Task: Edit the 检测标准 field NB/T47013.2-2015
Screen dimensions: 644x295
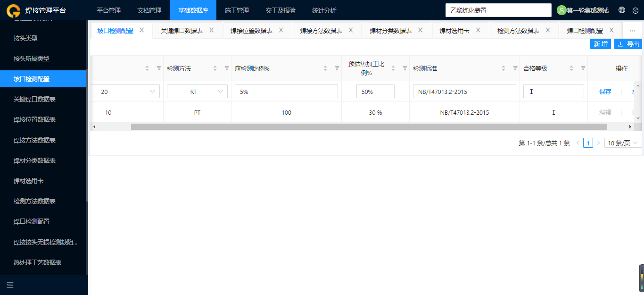Action: [464, 92]
